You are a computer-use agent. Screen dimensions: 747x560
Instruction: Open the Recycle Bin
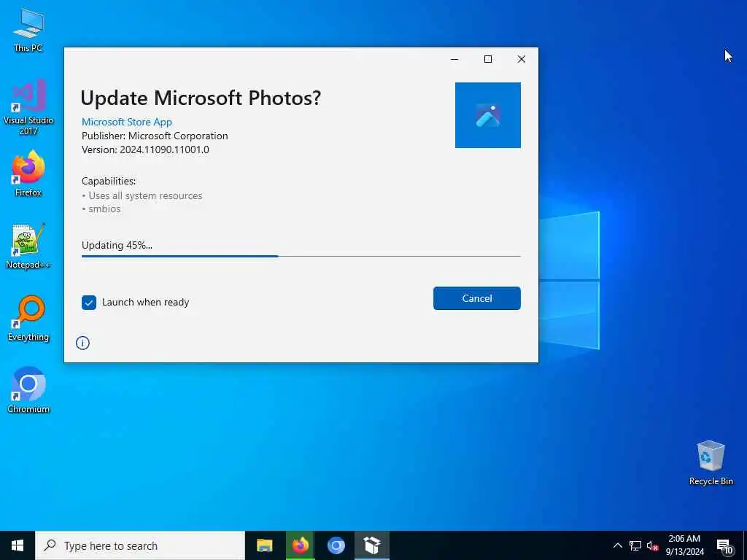711,463
